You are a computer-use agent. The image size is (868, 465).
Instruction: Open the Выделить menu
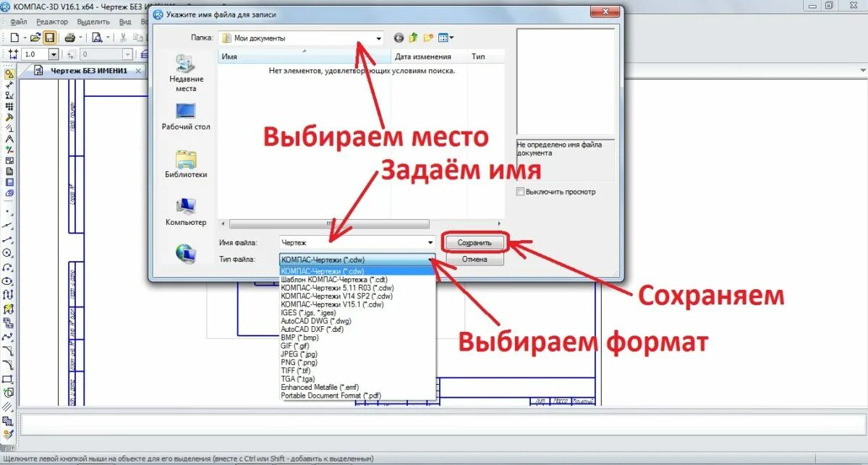click(x=93, y=21)
